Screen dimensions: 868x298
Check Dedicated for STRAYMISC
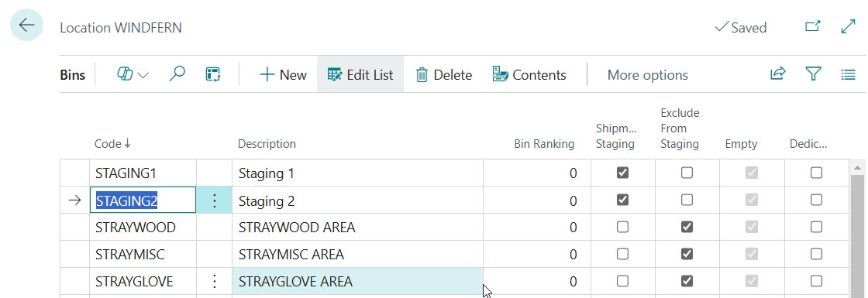click(x=816, y=254)
